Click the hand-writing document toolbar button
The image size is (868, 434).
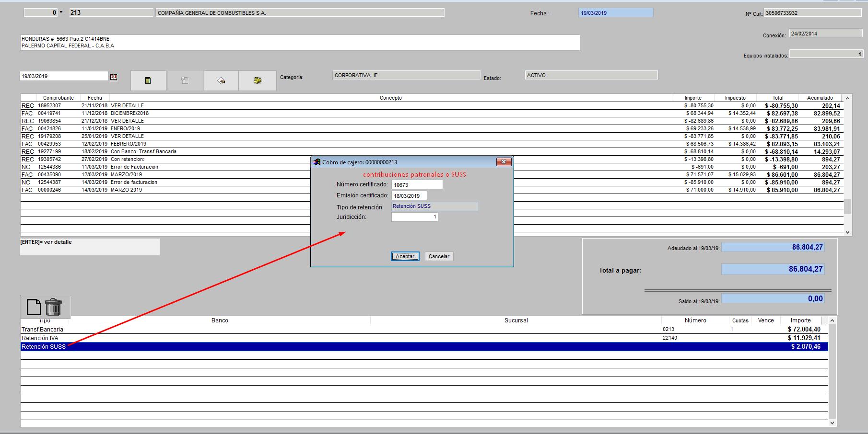tap(221, 80)
